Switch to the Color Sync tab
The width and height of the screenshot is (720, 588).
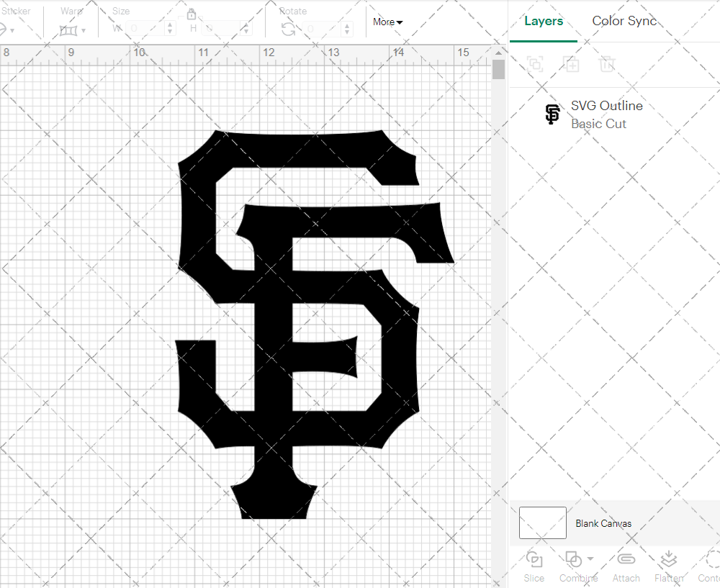tap(624, 21)
